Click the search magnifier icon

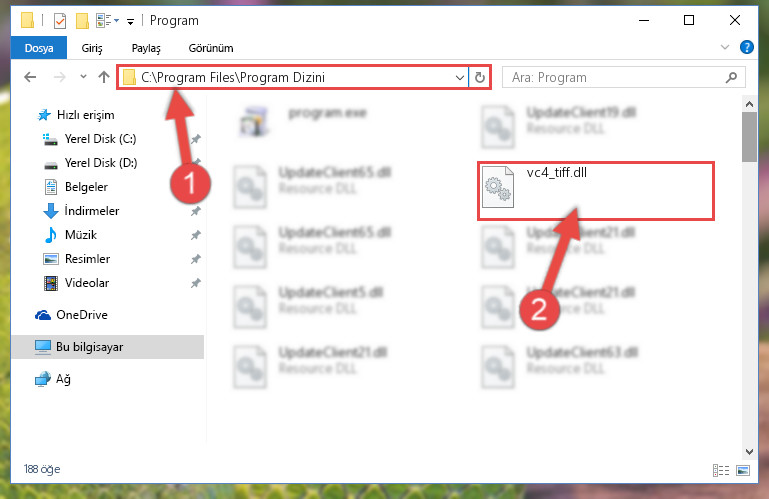(x=731, y=78)
